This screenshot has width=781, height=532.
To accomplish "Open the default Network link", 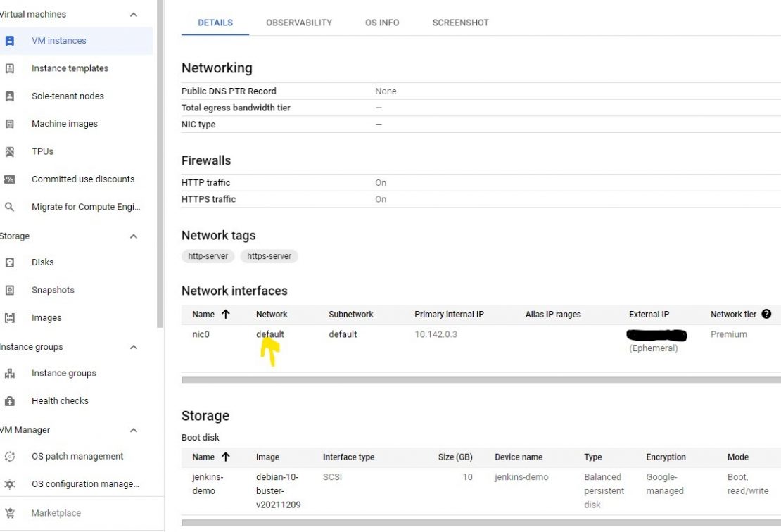I will [270, 334].
